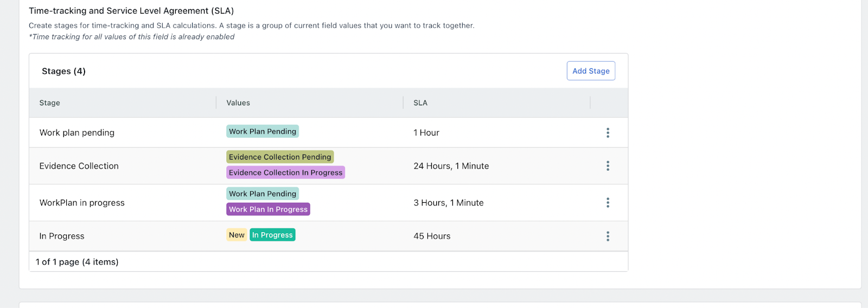The width and height of the screenshot is (868, 308).
Task: Select the Work plan pending stage name
Action: point(77,133)
